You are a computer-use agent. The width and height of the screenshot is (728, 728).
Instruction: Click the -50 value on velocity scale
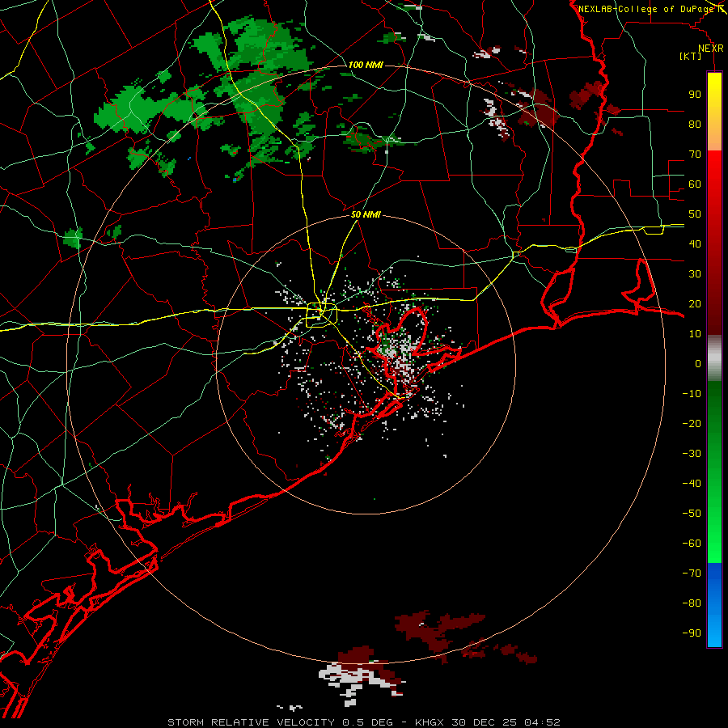[692, 514]
